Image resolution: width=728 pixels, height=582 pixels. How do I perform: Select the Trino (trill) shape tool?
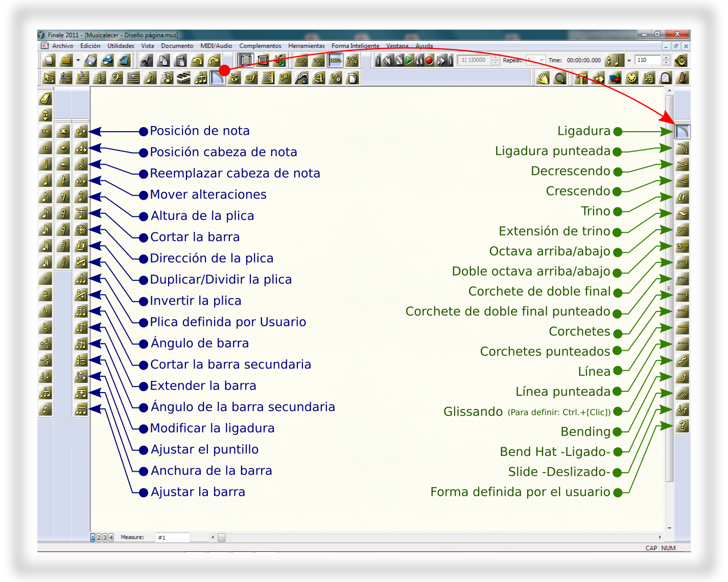point(682,197)
